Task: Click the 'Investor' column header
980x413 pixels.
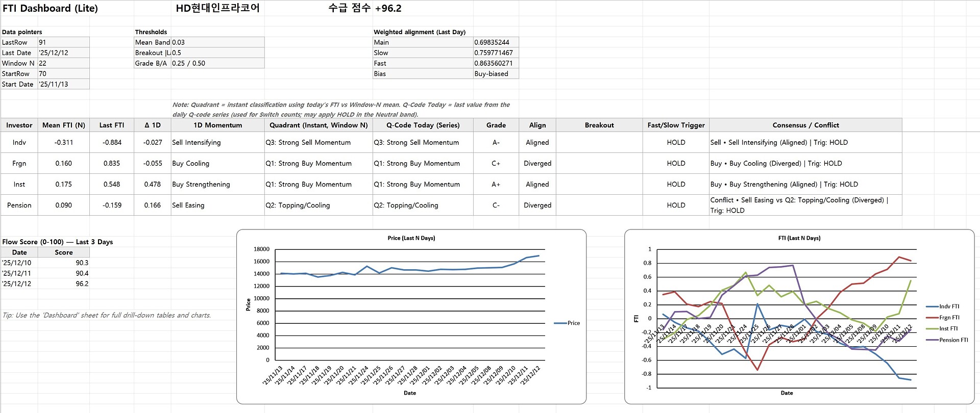Action: click(19, 125)
